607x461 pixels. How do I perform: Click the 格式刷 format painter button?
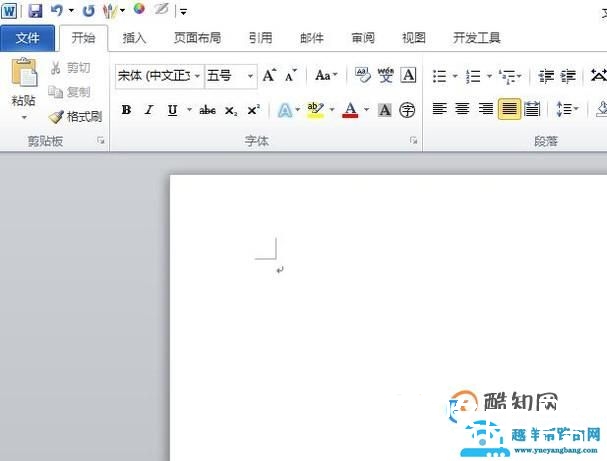tap(75, 117)
